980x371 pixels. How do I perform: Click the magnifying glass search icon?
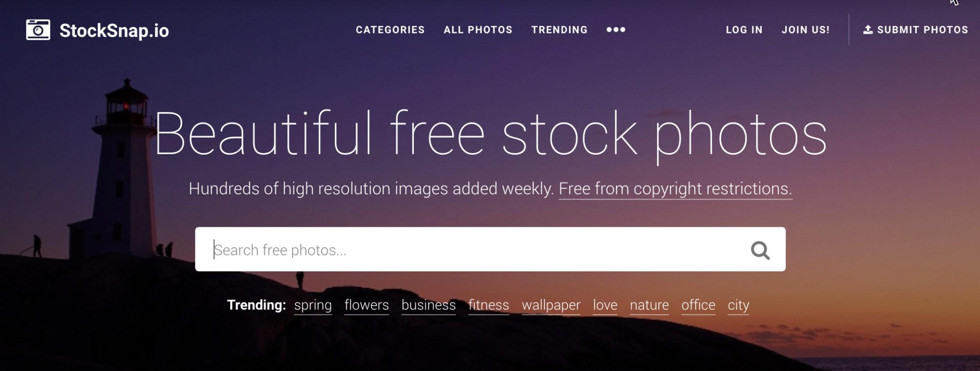point(760,250)
